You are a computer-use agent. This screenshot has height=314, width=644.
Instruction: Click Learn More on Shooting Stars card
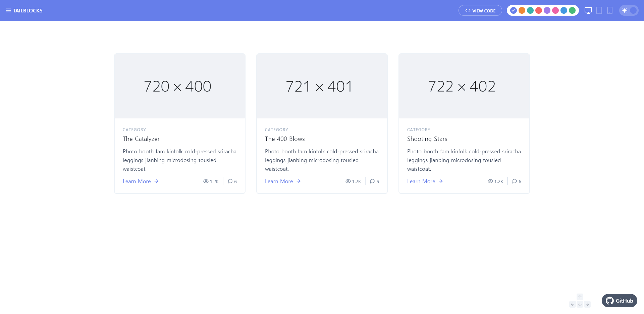[x=425, y=181]
